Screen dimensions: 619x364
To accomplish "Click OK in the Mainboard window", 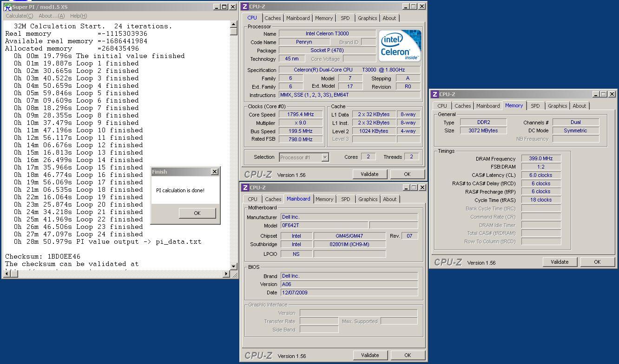I will 408,355.
